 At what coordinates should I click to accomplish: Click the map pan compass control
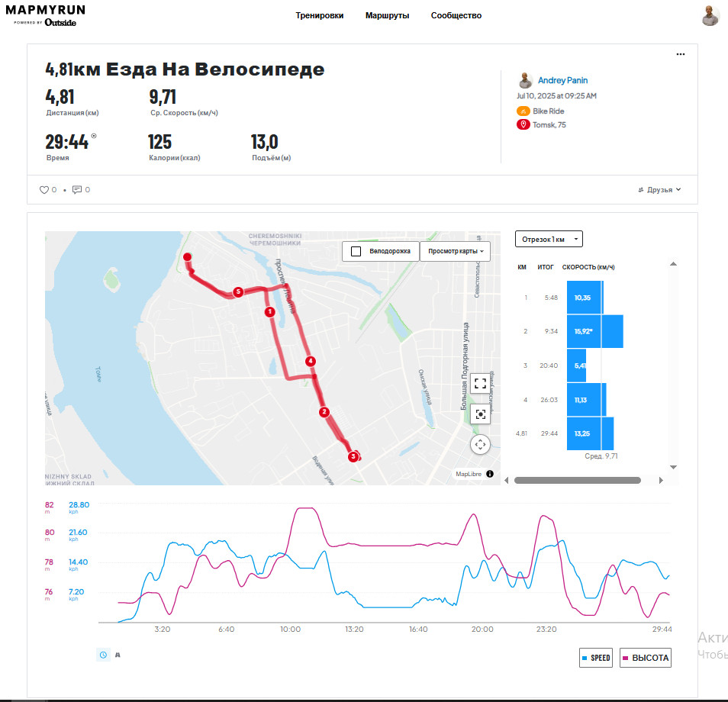pos(480,444)
